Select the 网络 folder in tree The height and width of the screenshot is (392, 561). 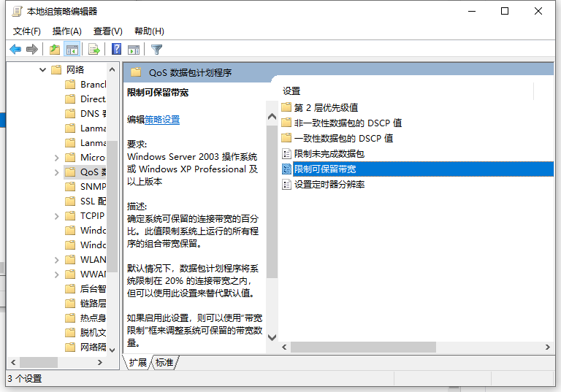68,70
